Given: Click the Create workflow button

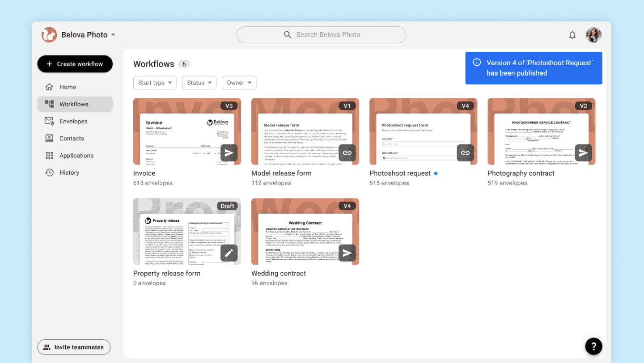Looking at the screenshot, I should (x=75, y=64).
